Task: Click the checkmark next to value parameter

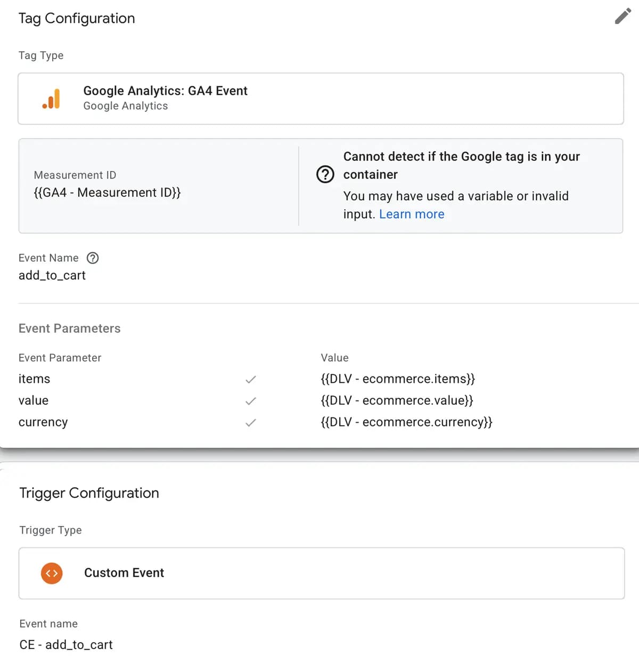Action: (x=251, y=401)
